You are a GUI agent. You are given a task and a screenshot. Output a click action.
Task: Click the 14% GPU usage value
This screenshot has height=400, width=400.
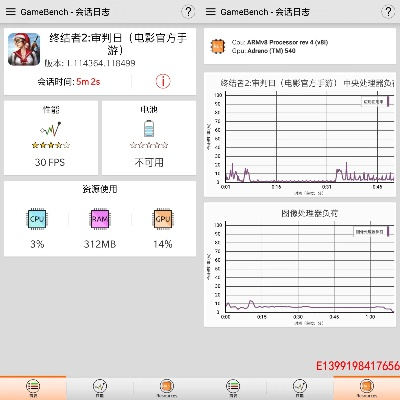coord(163,244)
